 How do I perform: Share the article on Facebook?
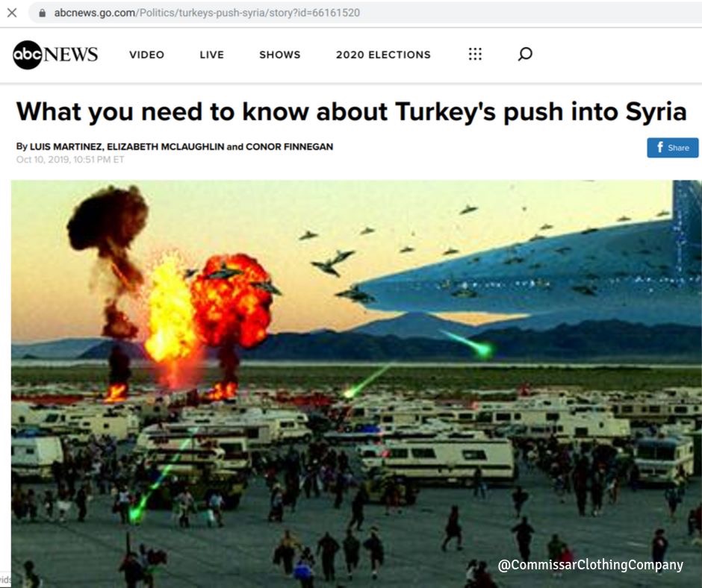[x=672, y=148]
